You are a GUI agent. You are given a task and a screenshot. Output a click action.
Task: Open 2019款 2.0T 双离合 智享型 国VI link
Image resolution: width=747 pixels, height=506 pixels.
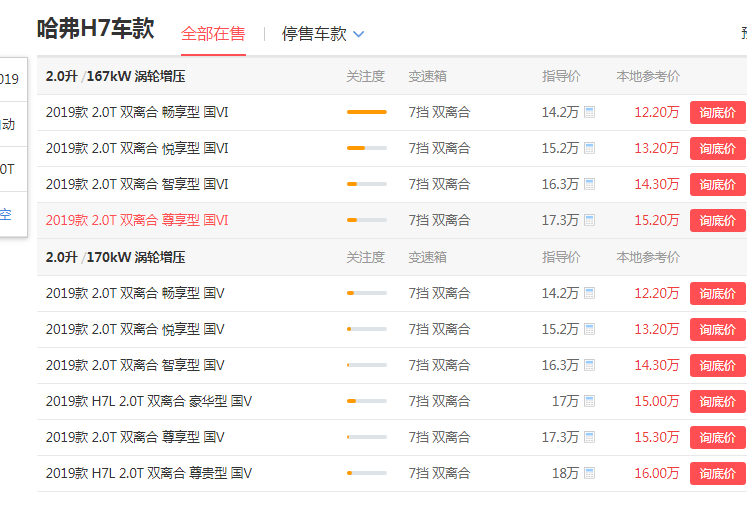(x=137, y=184)
